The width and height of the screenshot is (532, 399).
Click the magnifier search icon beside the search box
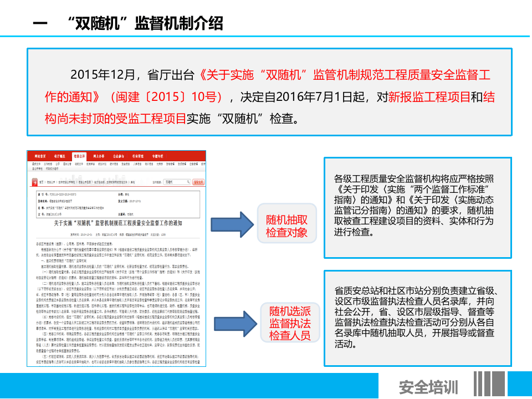(188, 181)
